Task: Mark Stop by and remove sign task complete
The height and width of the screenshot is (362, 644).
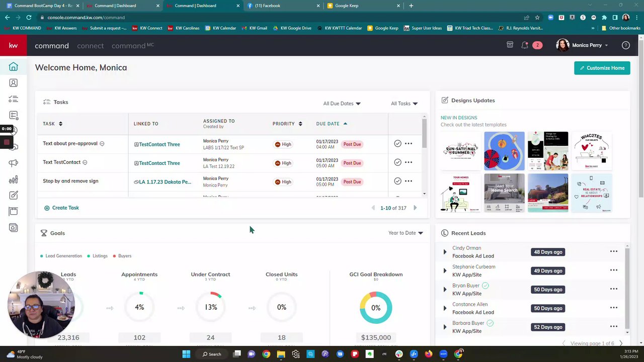Action: pos(397,181)
